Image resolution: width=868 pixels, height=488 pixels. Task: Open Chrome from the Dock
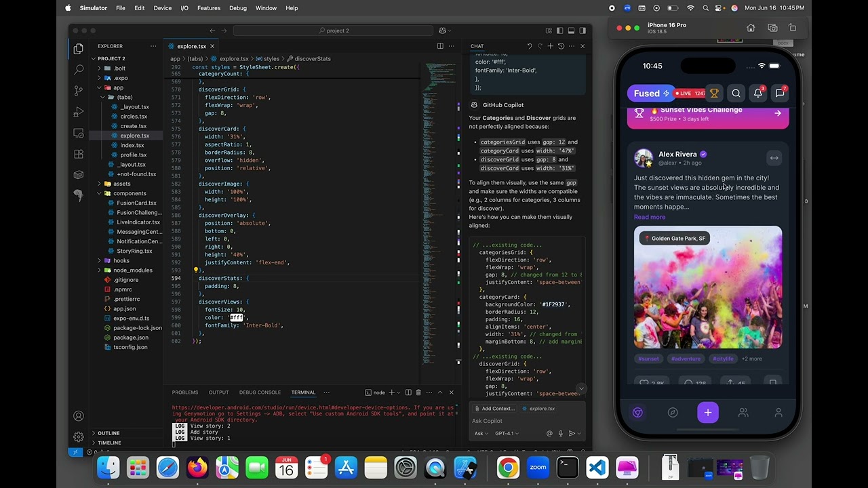tap(508, 468)
